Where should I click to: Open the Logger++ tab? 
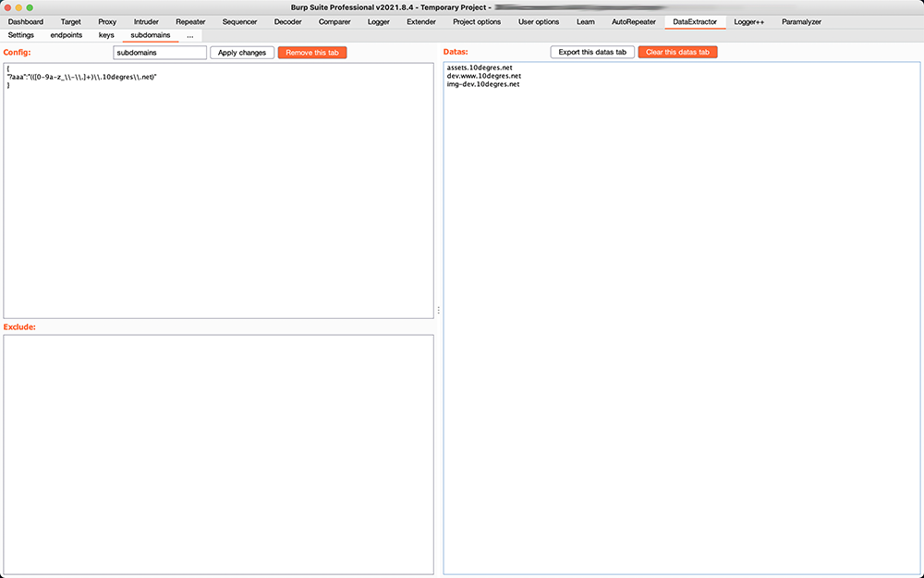(x=748, y=22)
